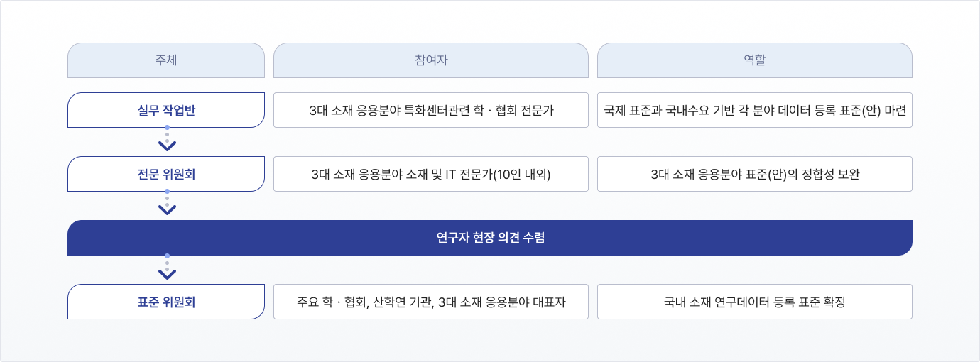Click the text 실무 작업반 in the first row
Image resolution: width=980 pixels, height=362 pixels.
(x=166, y=110)
